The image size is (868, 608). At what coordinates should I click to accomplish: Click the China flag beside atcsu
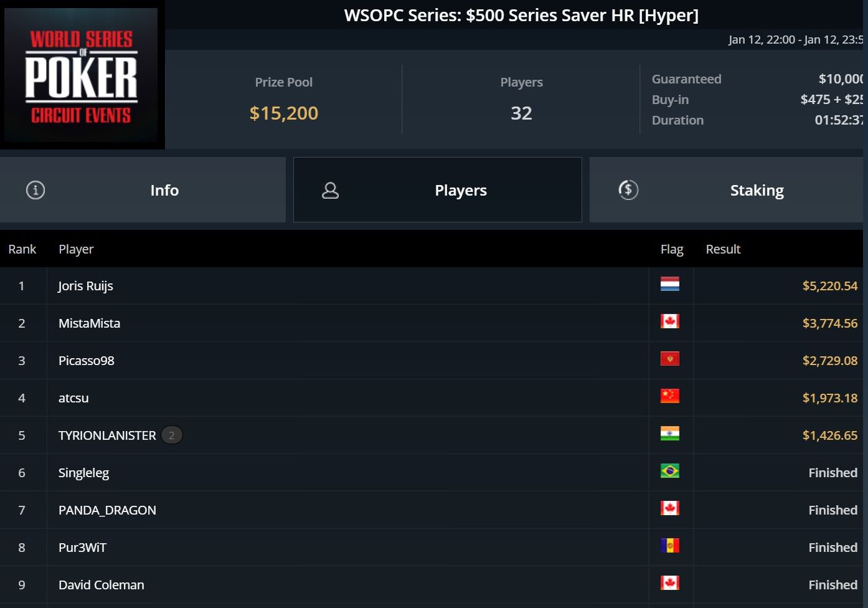point(669,396)
